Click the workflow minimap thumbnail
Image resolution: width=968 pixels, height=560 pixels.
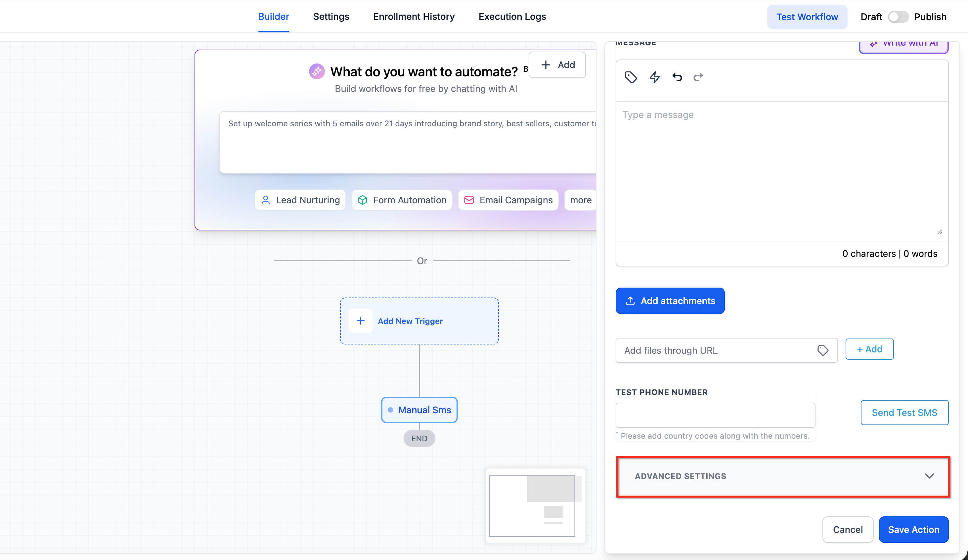click(x=535, y=505)
